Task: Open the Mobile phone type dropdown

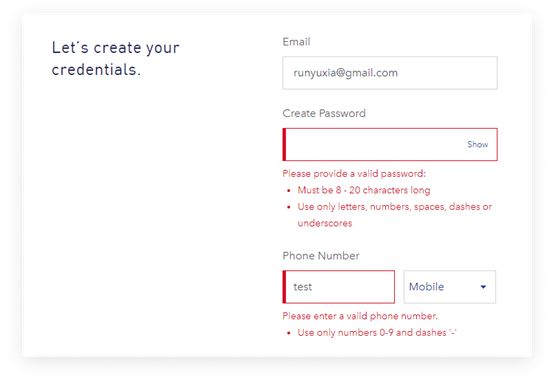Action: 449,287
